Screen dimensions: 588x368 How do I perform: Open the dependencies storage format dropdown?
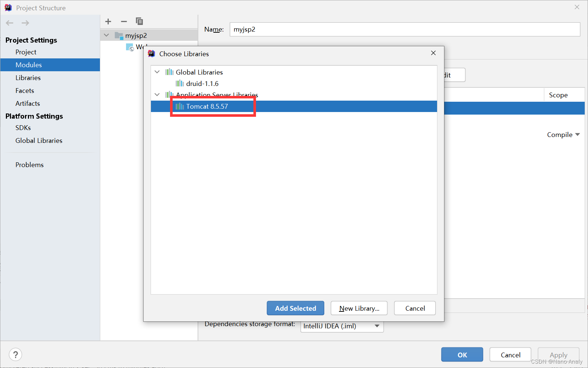[342, 326]
